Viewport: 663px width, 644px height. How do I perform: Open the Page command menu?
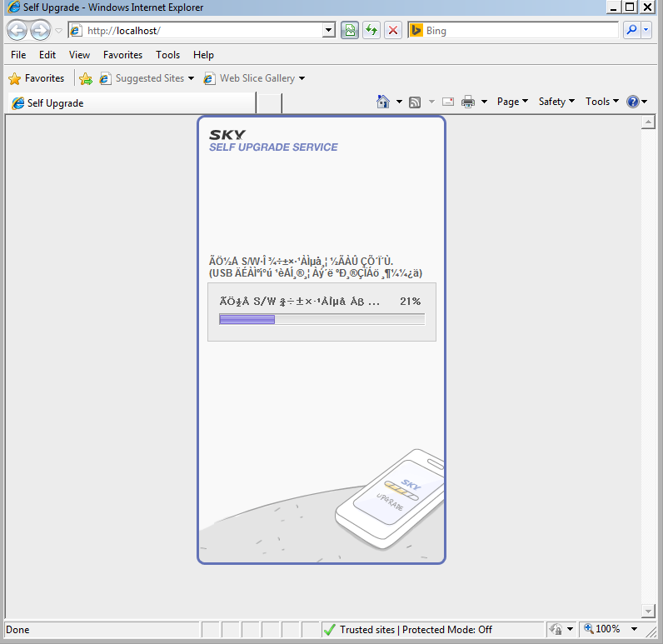(512, 102)
